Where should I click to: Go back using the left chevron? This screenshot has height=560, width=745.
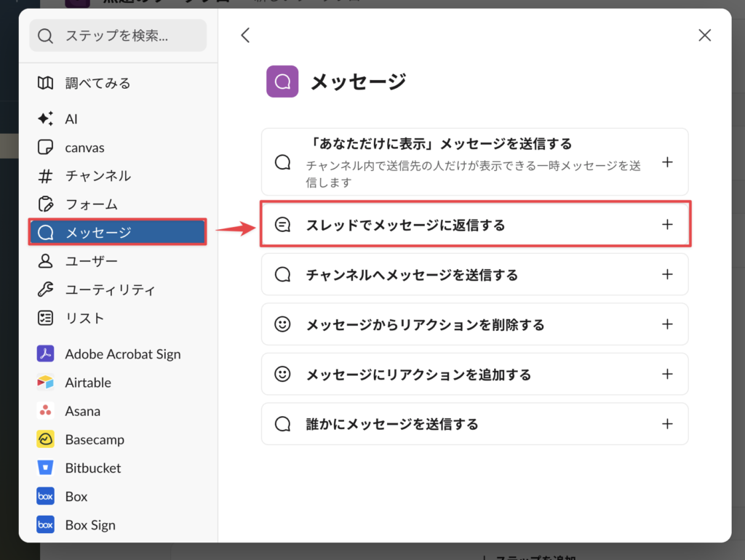tap(245, 35)
